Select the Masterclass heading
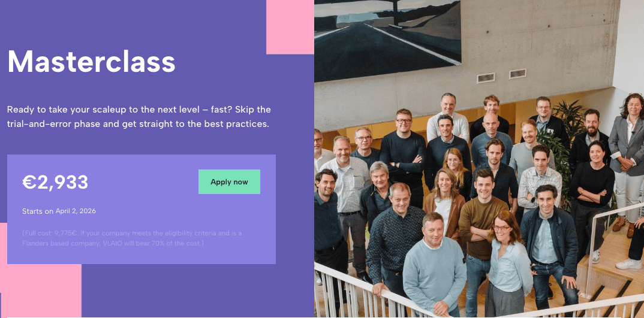The image size is (644, 318). point(92,62)
